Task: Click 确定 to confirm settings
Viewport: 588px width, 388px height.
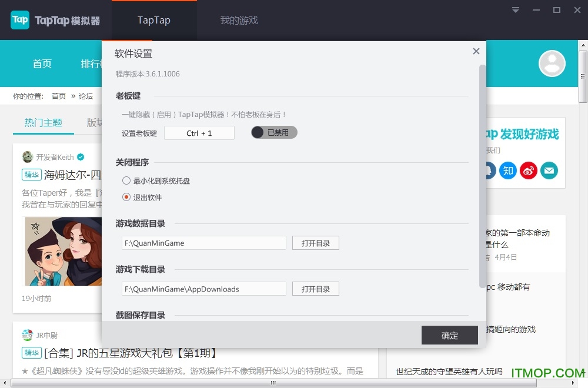Action: point(449,335)
